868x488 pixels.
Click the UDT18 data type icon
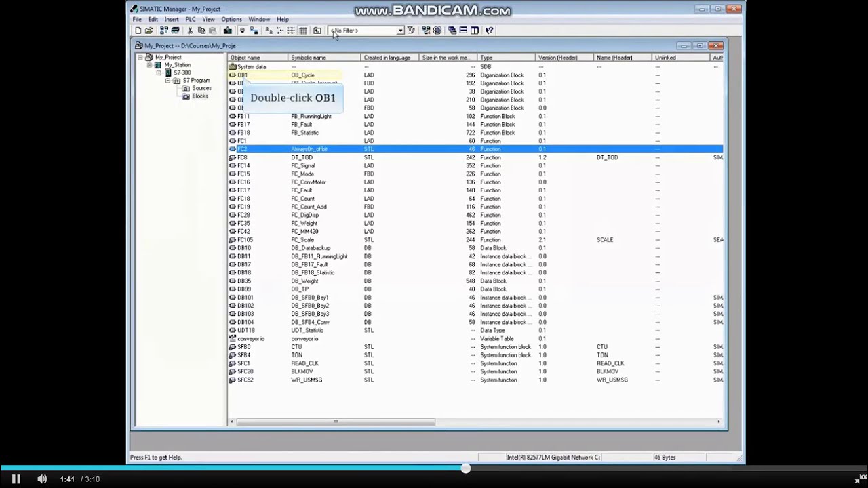[233, 330]
